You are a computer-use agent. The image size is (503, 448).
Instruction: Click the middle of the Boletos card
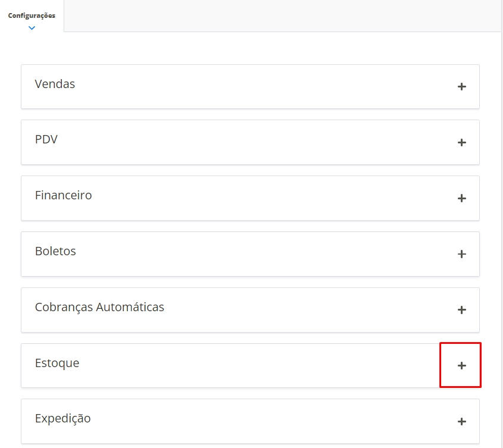(x=250, y=254)
